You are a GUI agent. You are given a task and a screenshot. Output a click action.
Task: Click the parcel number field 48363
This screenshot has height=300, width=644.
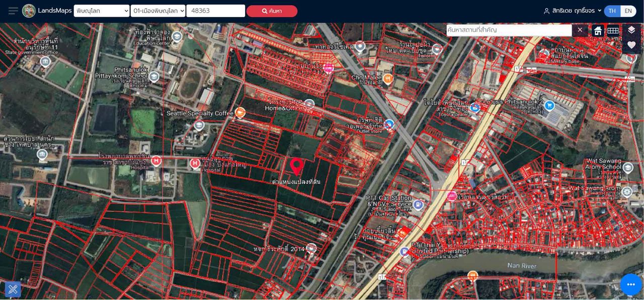215,11
